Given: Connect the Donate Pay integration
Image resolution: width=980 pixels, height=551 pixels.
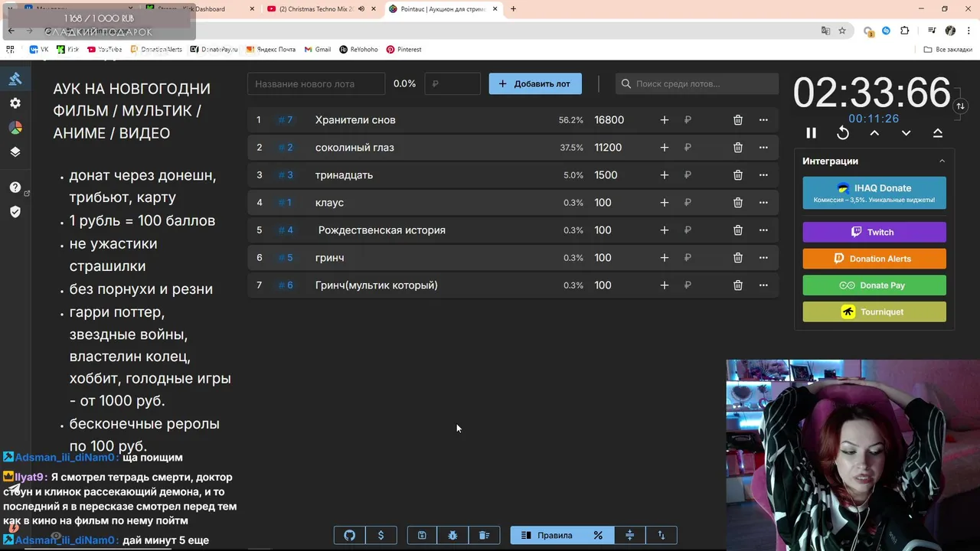Looking at the screenshot, I should (x=874, y=285).
